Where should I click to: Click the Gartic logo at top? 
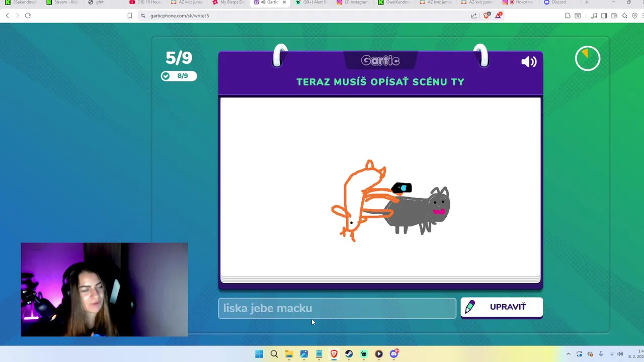coord(380,61)
